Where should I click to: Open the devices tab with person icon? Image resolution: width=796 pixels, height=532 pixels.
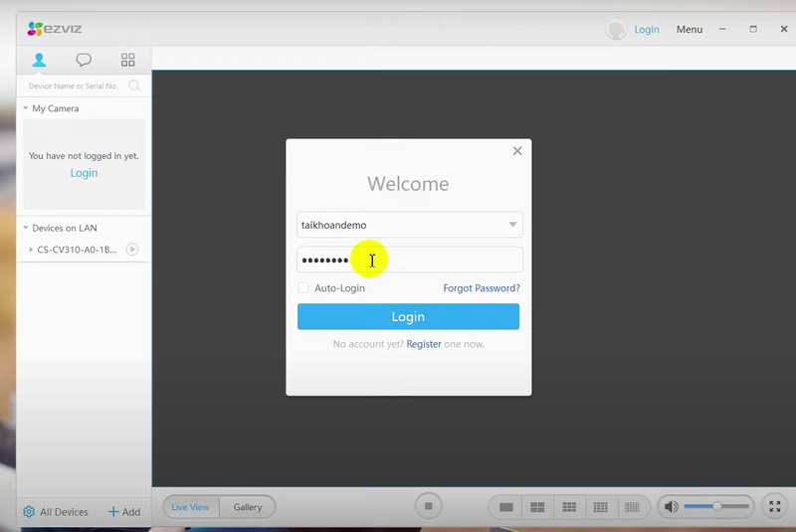pyautogui.click(x=39, y=60)
